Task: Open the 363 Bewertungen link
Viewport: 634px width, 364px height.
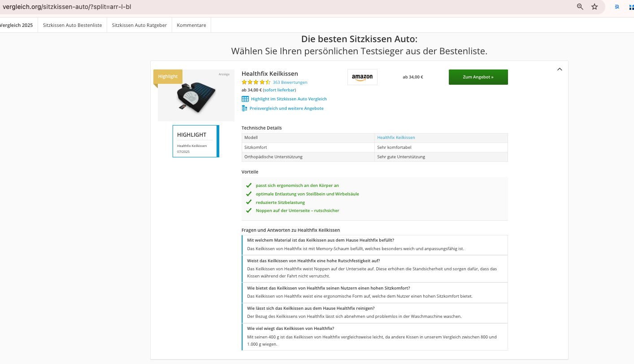Action: point(290,82)
